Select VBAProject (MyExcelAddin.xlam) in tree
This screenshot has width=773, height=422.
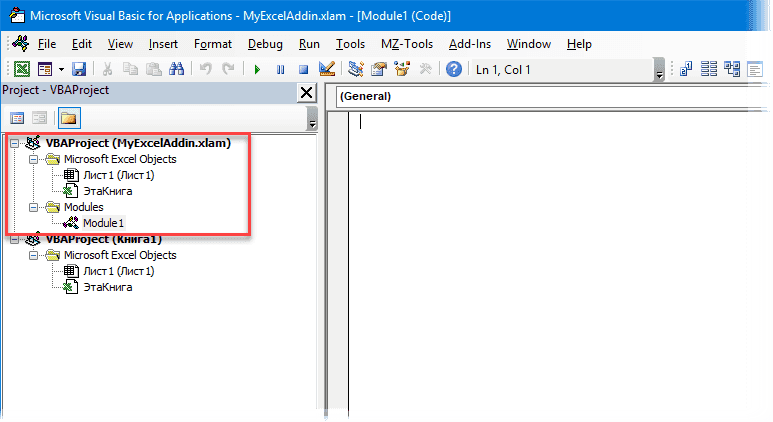(x=138, y=143)
